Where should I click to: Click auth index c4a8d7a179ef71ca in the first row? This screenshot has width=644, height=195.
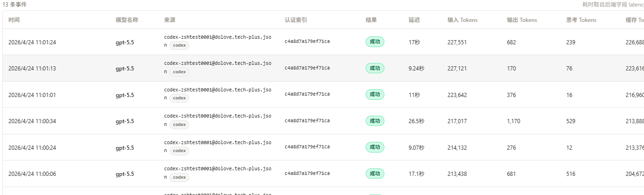307,42
